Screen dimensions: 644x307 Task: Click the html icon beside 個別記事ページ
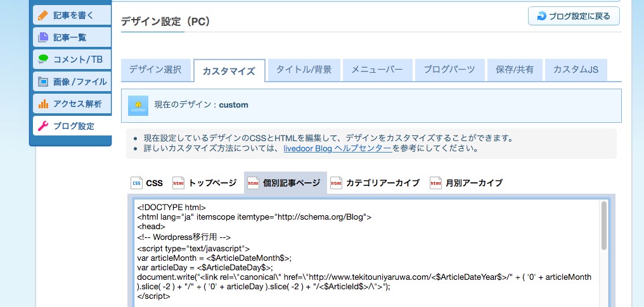[253, 183]
